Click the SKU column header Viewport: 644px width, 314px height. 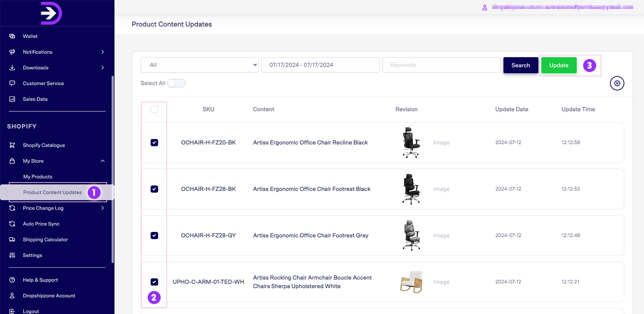[208, 109]
